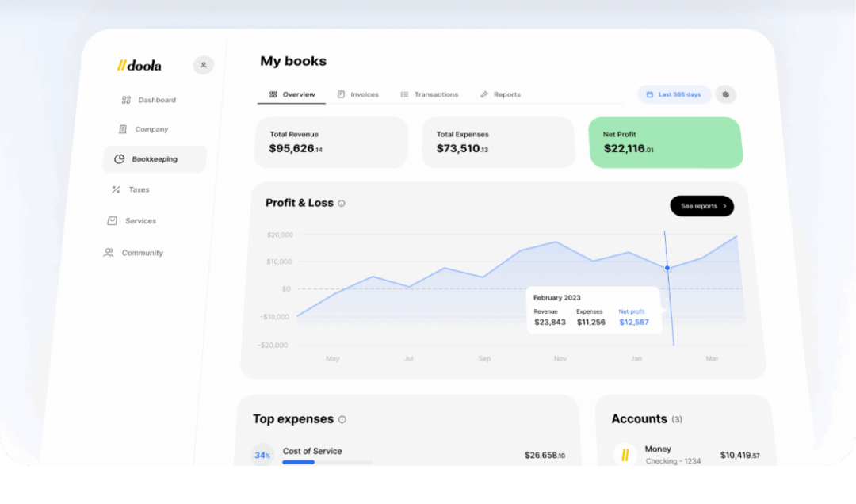This screenshot has height=504, width=856.
Task: Click the My books heading
Action: 293,61
